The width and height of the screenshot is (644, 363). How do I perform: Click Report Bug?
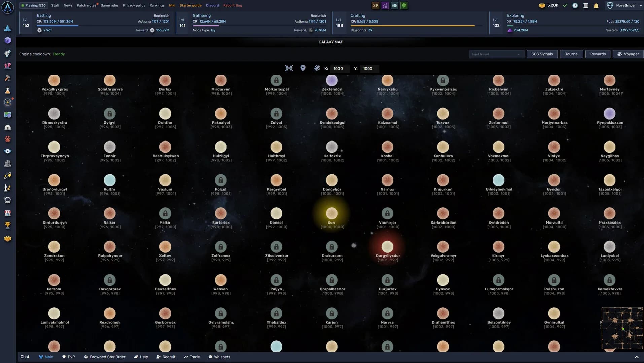click(232, 5)
